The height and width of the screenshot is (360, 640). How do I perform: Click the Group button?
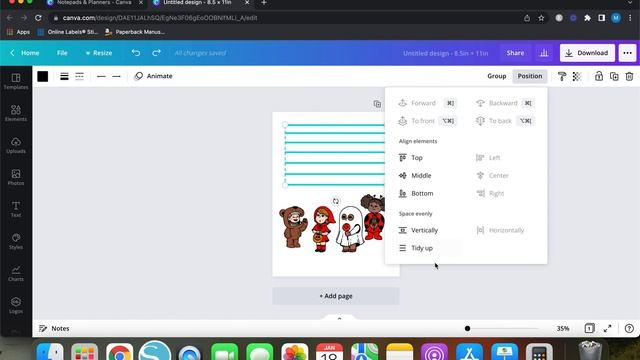497,76
